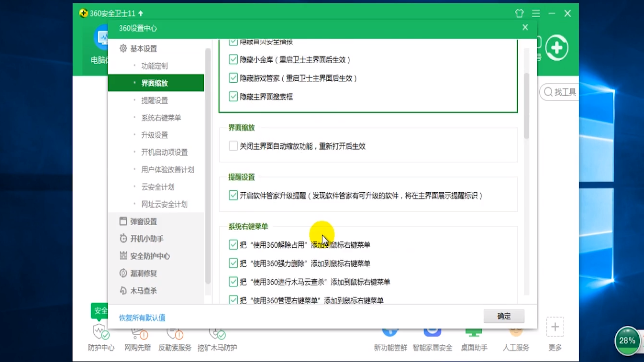Click the upgrade arrow beside 360安全卫士11

coord(141,13)
